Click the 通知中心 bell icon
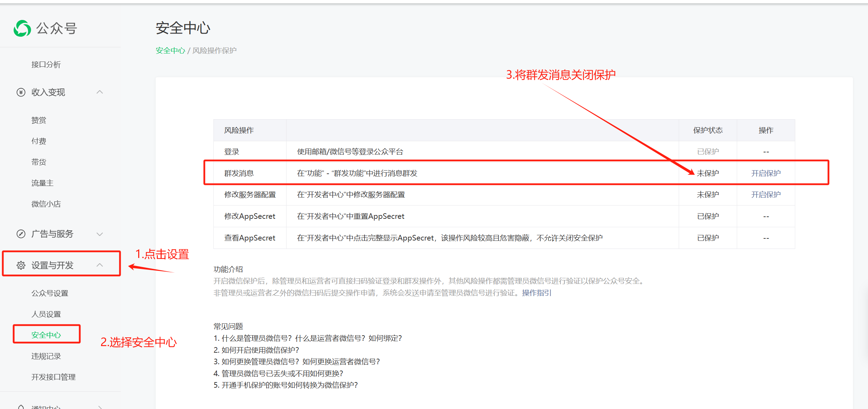Viewport: 868px width, 409px height. tap(21, 407)
